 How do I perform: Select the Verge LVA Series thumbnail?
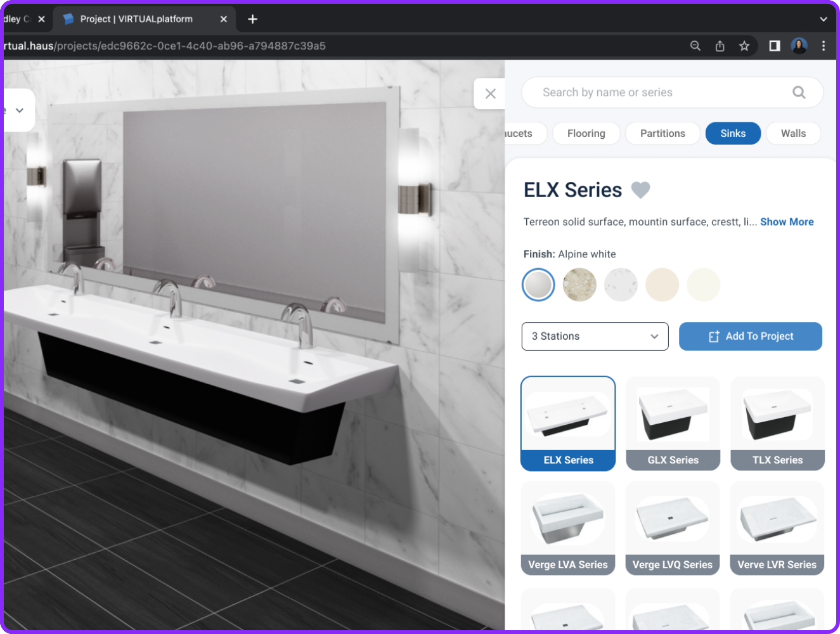click(568, 528)
